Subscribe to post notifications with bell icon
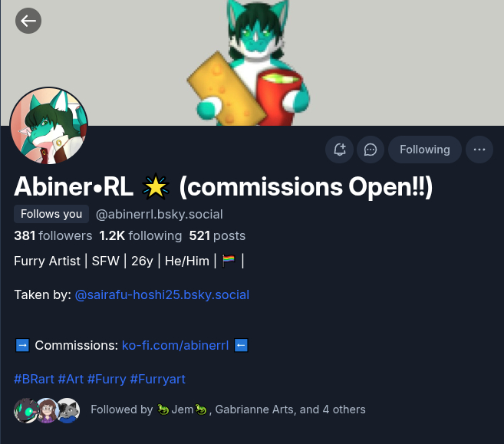The width and height of the screenshot is (504, 444). (339, 150)
